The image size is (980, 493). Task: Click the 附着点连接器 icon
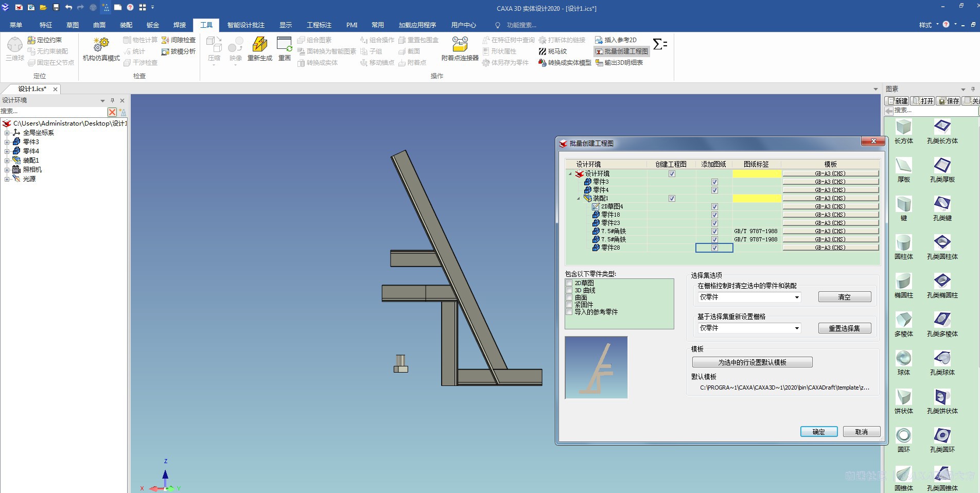460,45
